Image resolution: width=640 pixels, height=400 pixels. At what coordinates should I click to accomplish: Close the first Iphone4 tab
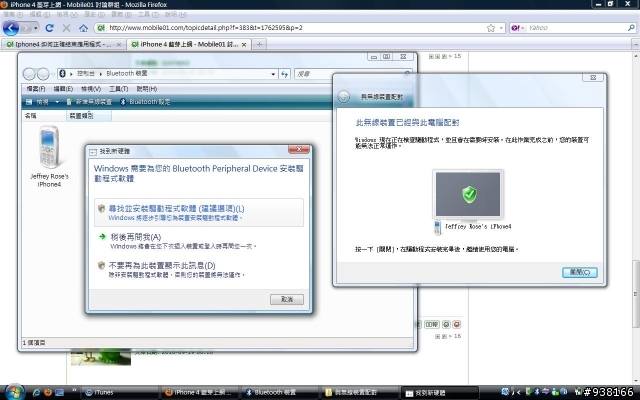(119, 44)
